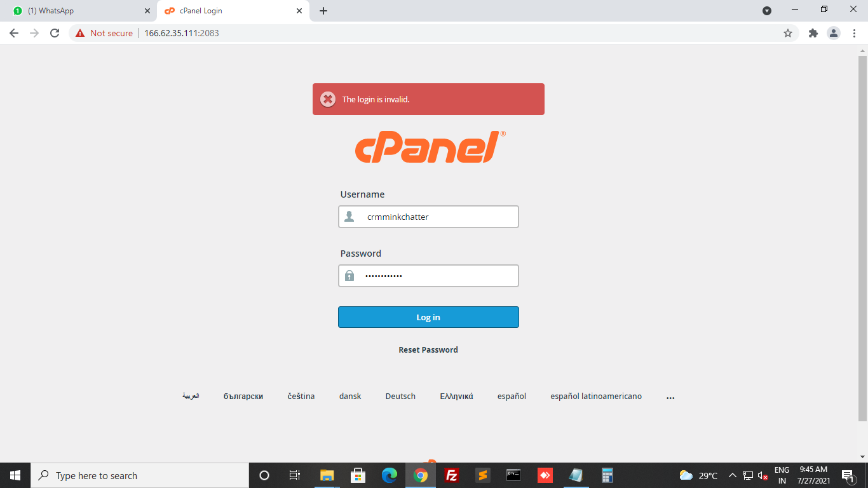Click the scrollbar up arrow
This screenshot has width=868, height=488.
[862, 50]
